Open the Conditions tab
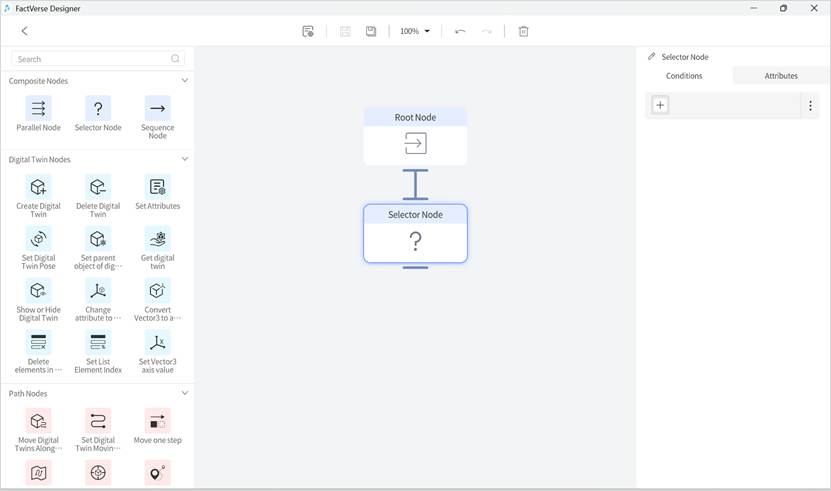Image resolution: width=831 pixels, height=491 pixels. click(x=684, y=76)
